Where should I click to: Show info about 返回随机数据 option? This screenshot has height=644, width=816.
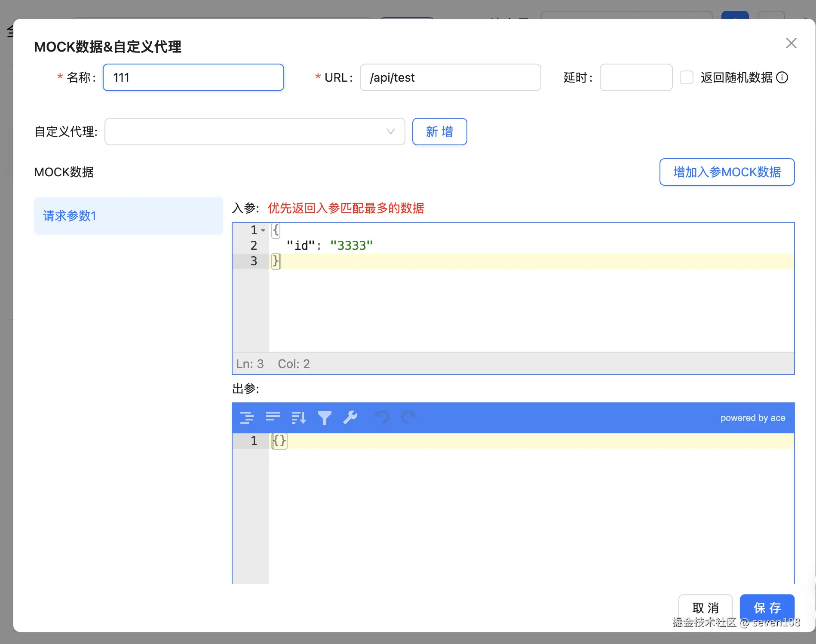782,77
